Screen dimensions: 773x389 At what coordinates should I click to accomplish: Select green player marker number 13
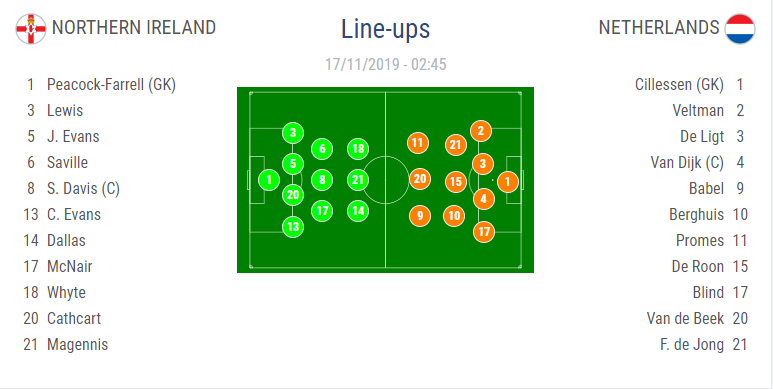(x=293, y=227)
